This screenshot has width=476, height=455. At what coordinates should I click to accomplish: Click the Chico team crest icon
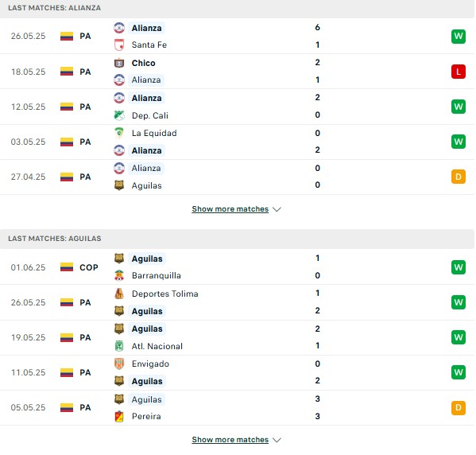pyautogui.click(x=119, y=63)
